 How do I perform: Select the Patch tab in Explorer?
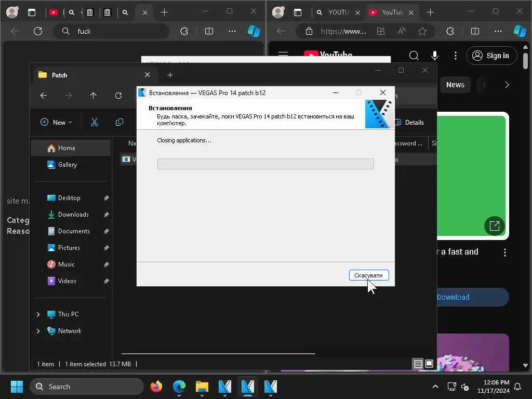click(x=95, y=75)
